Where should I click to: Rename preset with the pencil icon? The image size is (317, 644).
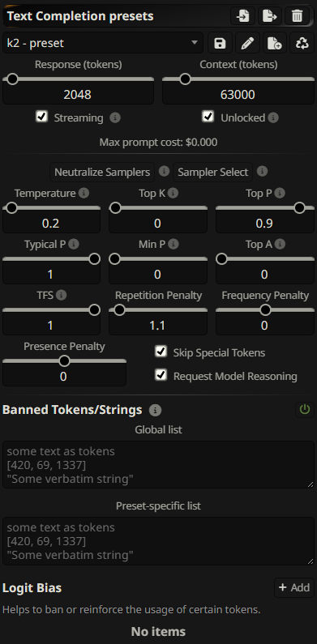click(247, 43)
